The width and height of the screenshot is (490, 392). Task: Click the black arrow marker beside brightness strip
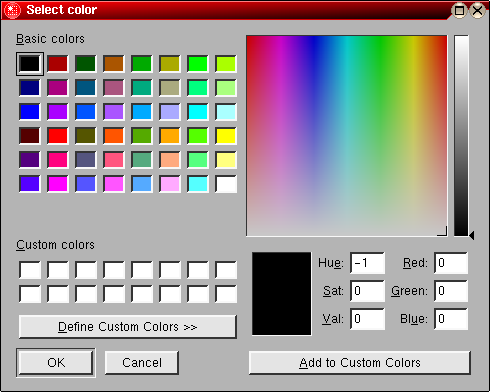472,235
